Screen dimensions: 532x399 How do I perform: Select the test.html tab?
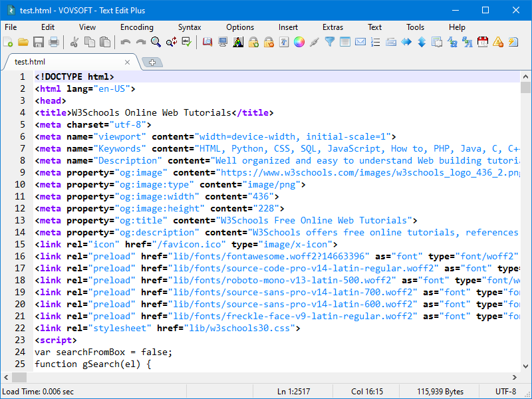[x=30, y=62]
